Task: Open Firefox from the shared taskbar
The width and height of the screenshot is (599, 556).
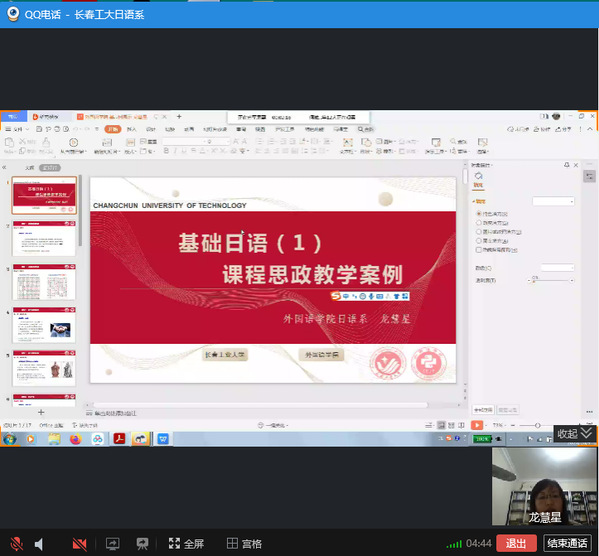Action: click(x=76, y=439)
